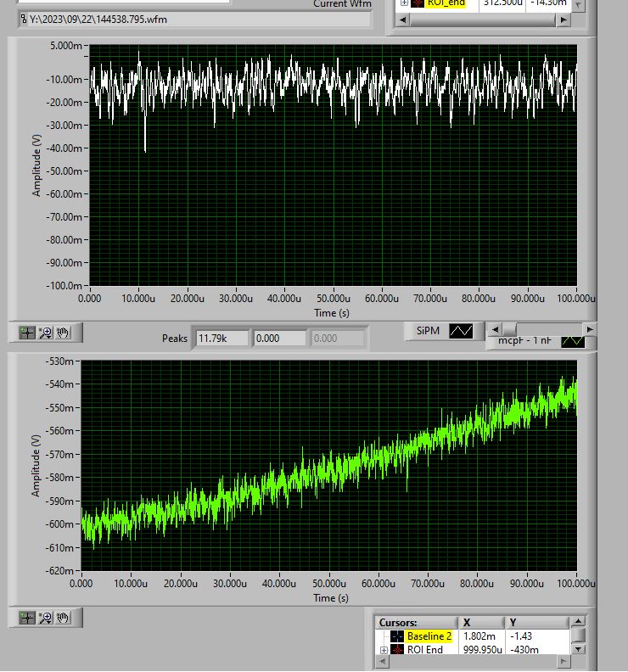Choose the pan hand tool under the green graph
Viewport: 628px width, 672px height.
64,618
